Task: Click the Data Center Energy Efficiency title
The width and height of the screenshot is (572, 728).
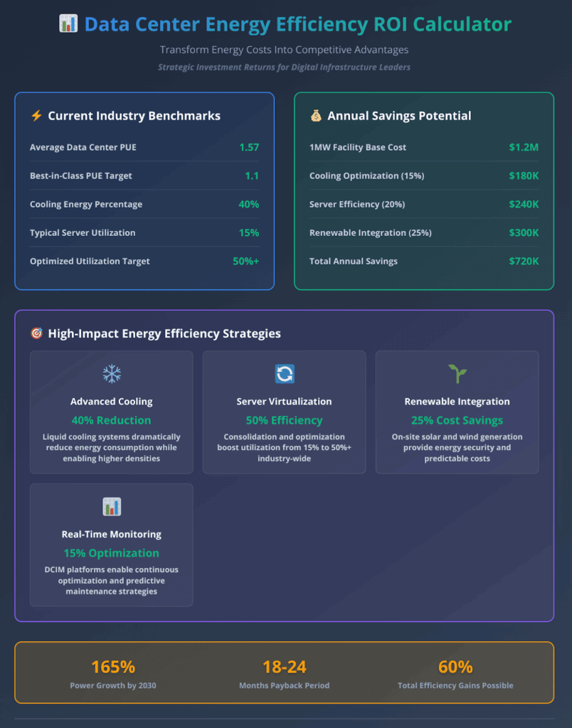Action: (x=297, y=24)
